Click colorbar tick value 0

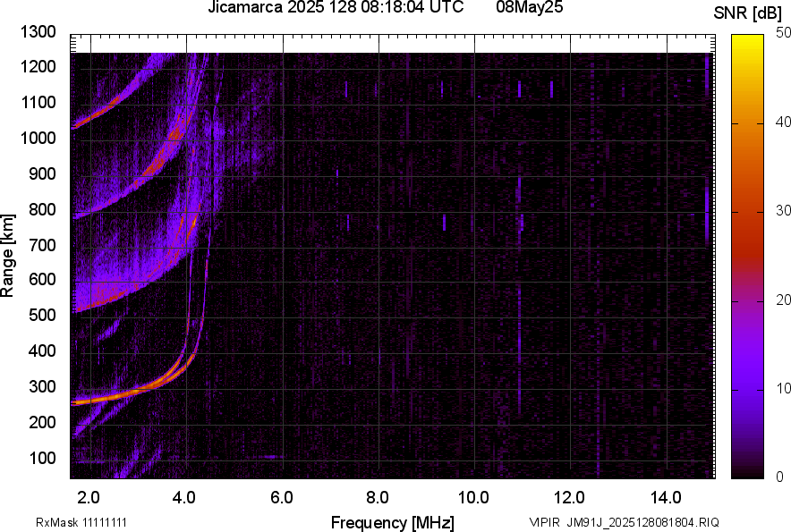[780, 476]
